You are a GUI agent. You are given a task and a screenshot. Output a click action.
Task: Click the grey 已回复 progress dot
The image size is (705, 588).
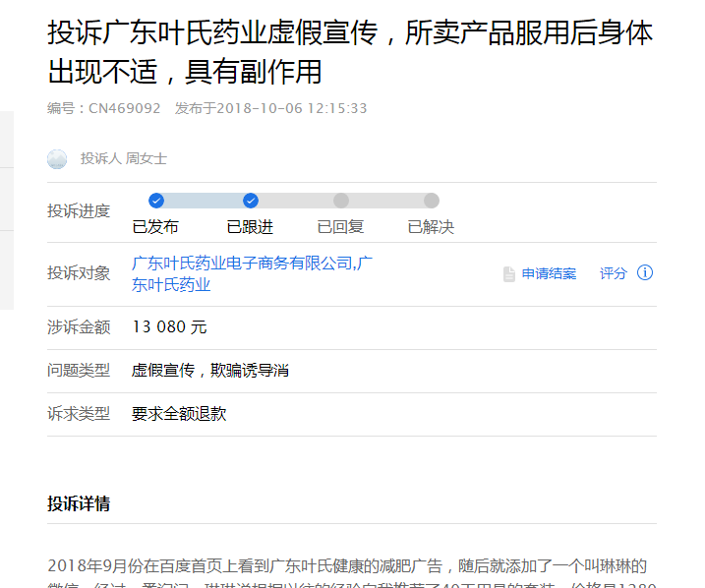coord(341,201)
